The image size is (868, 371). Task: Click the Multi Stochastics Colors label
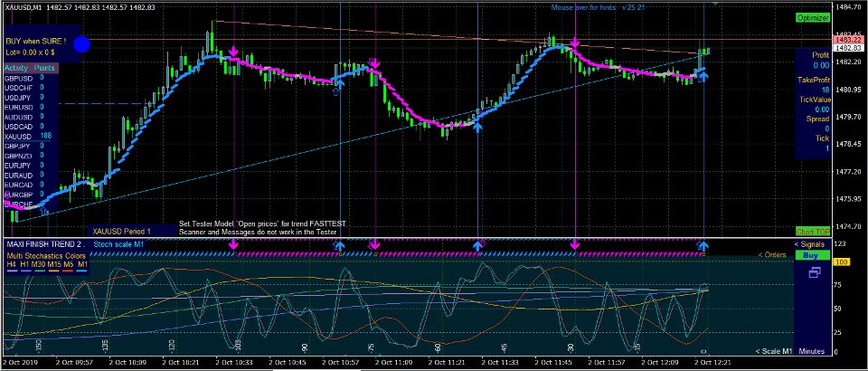(x=46, y=256)
